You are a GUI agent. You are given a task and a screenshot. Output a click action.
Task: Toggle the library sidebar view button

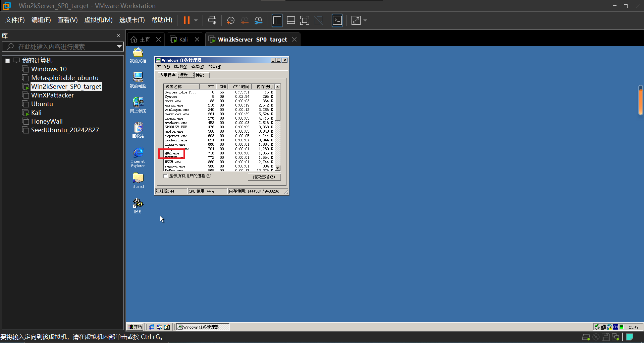click(x=277, y=20)
